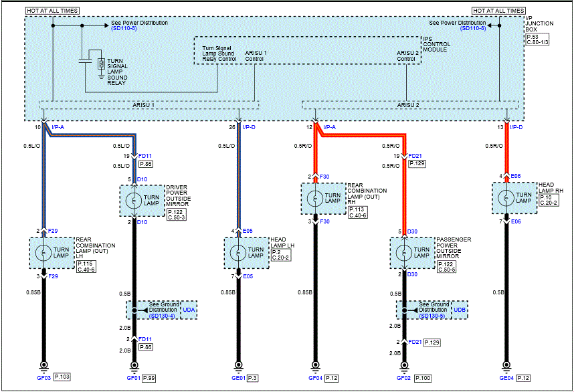Open connector FD11 at pin 2

(x=145, y=339)
